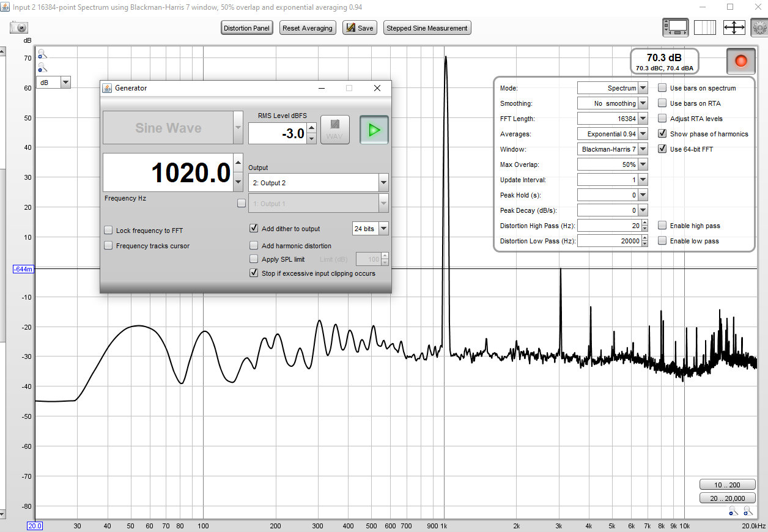The height and width of the screenshot is (532, 768).
Task: Open the Sine Wave signal type dropdown
Action: pos(238,128)
